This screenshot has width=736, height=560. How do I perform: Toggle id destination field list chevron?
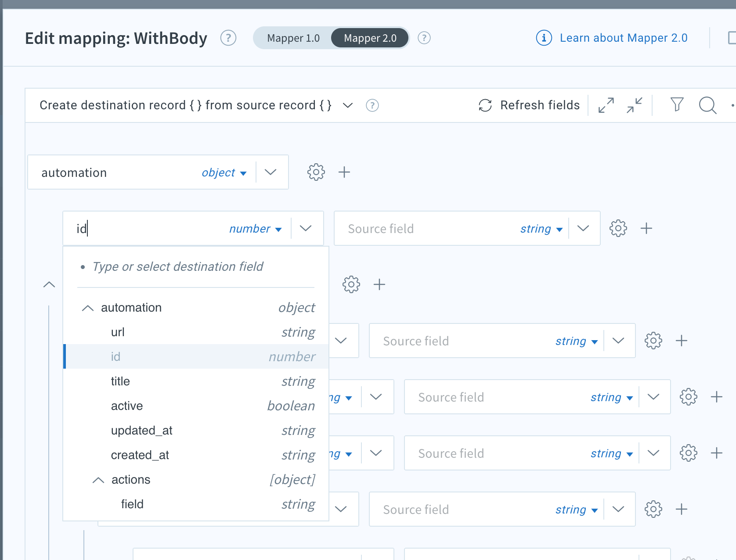[306, 228]
